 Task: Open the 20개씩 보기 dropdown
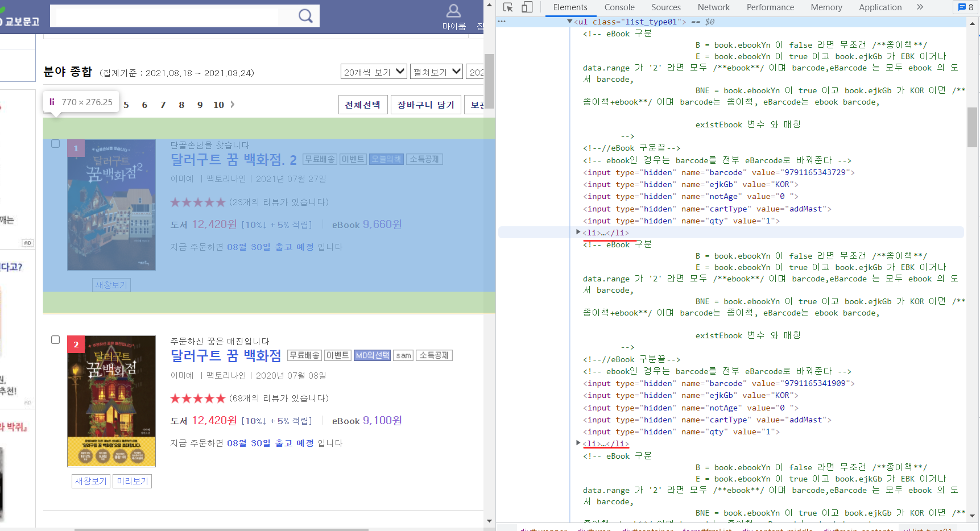point(374,72)
